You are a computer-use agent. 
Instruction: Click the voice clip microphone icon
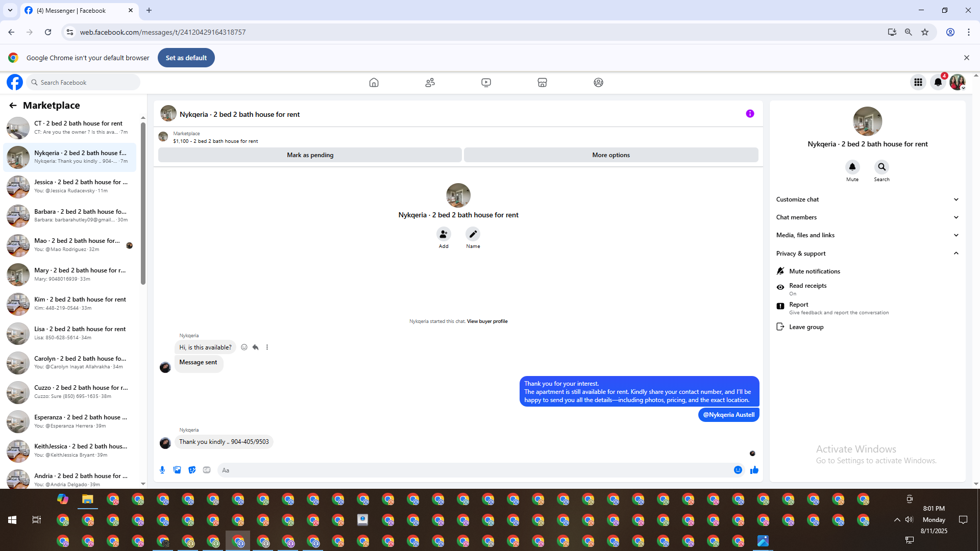pos(162,470)
